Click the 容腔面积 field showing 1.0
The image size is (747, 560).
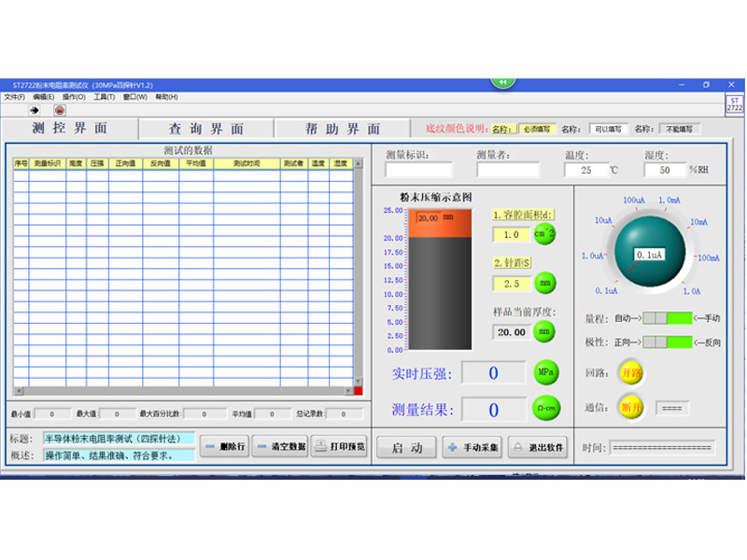511,235
